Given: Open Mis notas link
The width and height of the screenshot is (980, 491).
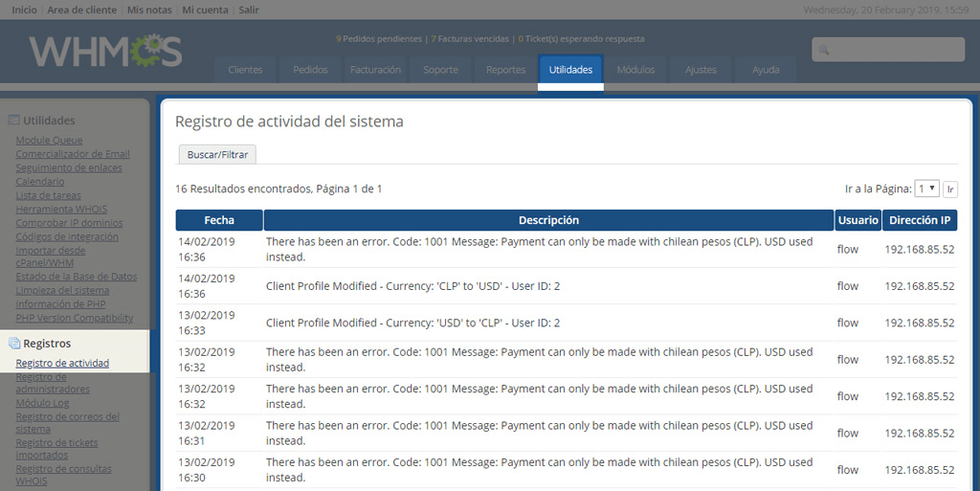Looking at the screenshot, I should pos(149,10).
